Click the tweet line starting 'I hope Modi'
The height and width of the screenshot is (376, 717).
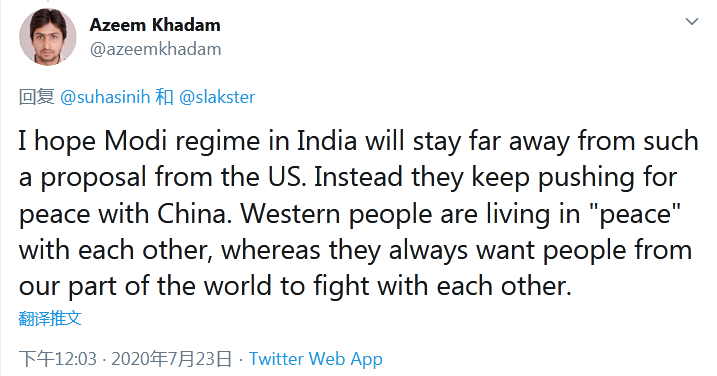[x=358, y=141]
